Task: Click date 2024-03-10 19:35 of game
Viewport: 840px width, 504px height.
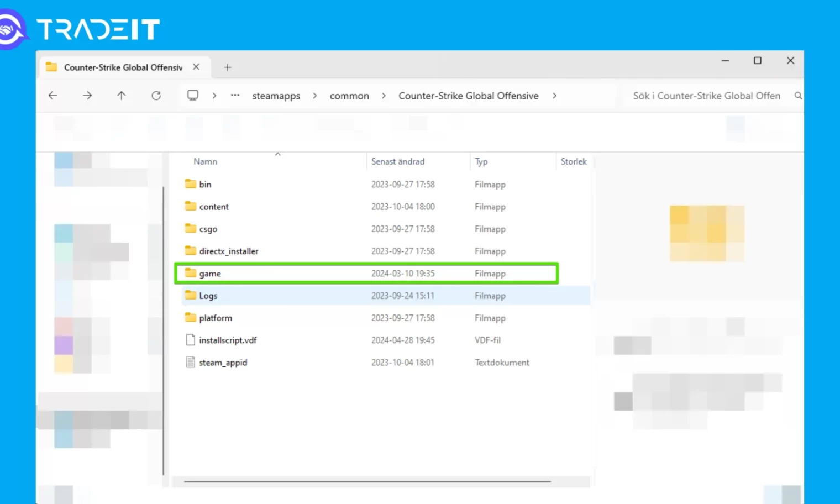Action: [x=403, y=273]
